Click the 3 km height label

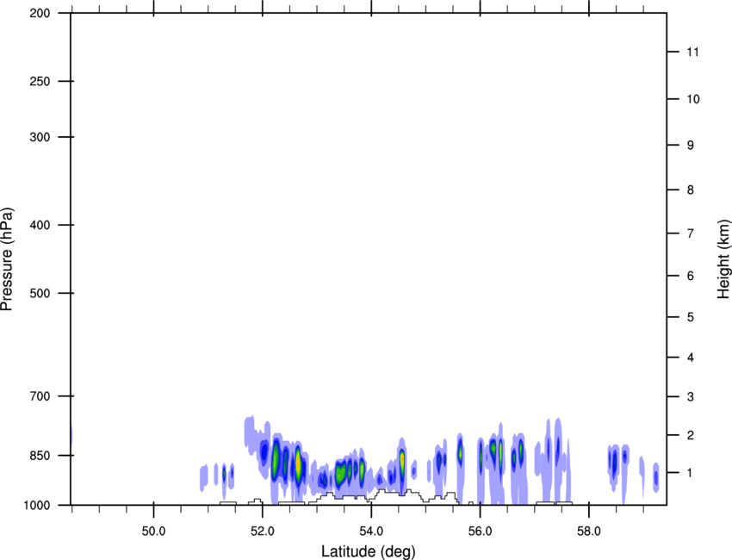tap(691, 397)
